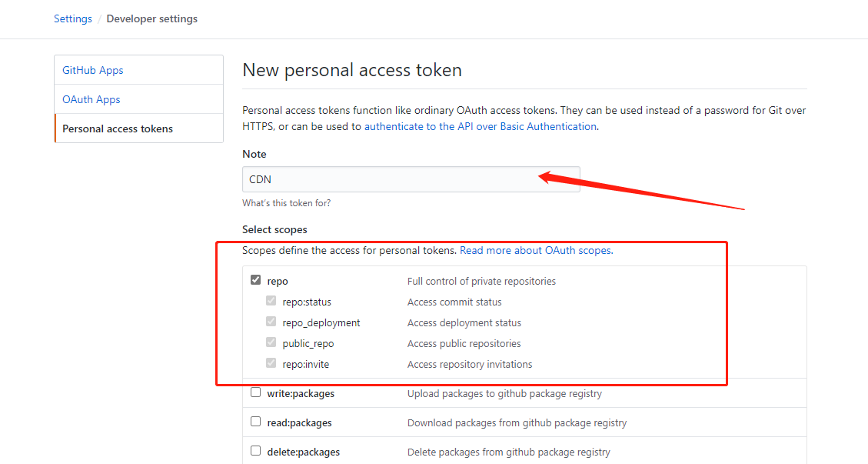This screenshot has height=464, width=868.
Task: Click the read:packages label text
Action: click(300, 423)
